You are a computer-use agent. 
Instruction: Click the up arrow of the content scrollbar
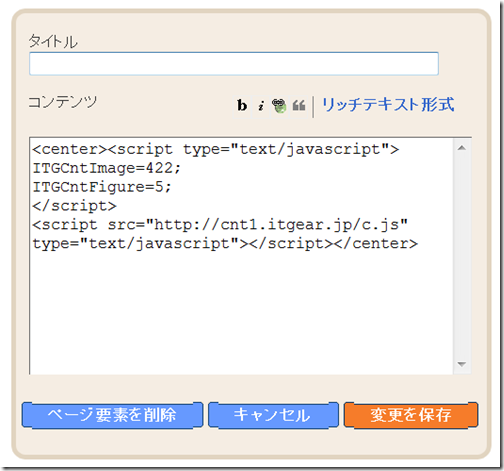tap(462, 148)
